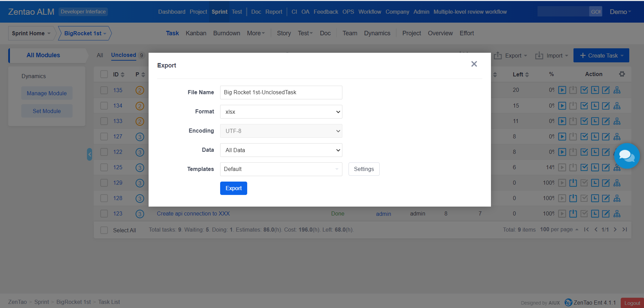644x308 pixels.
Task: Start task 135 with its play icon
Action: tap(562, 90)
